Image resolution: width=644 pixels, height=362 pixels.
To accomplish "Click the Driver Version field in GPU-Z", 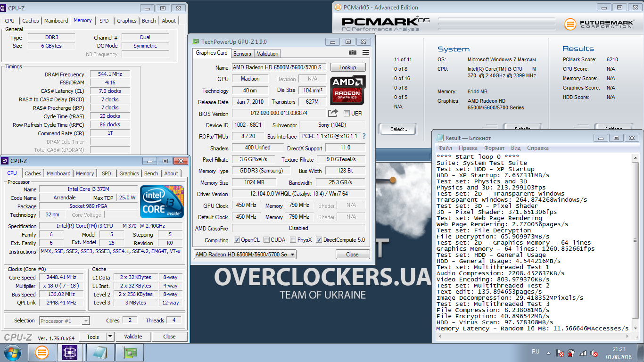I will point(298,194).
